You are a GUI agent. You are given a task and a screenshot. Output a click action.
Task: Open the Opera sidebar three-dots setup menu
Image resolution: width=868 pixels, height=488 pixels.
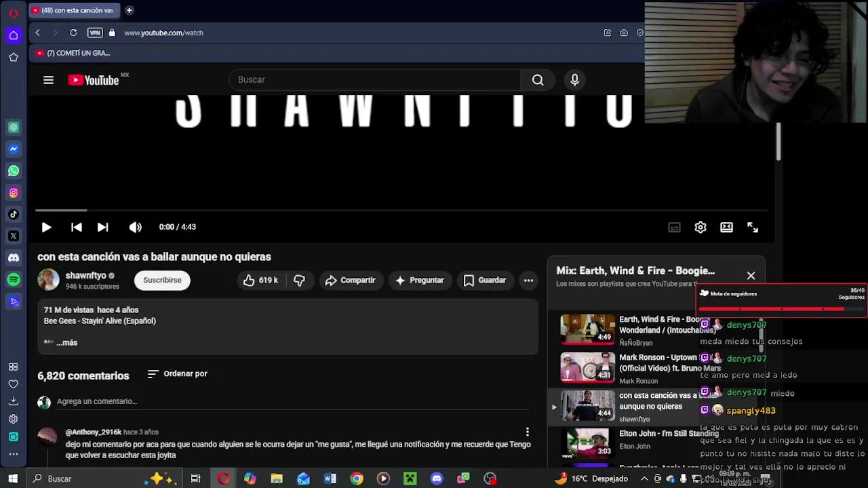tap(14, 453)
